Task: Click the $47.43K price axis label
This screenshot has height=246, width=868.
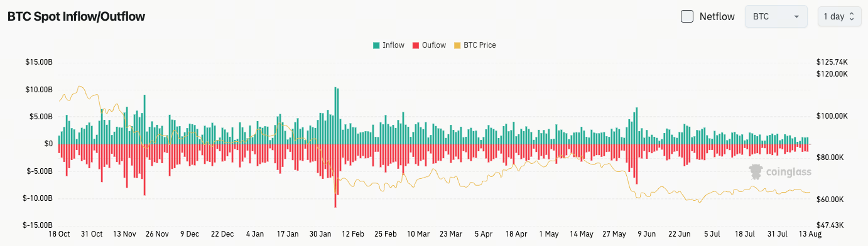Action: 830,225
